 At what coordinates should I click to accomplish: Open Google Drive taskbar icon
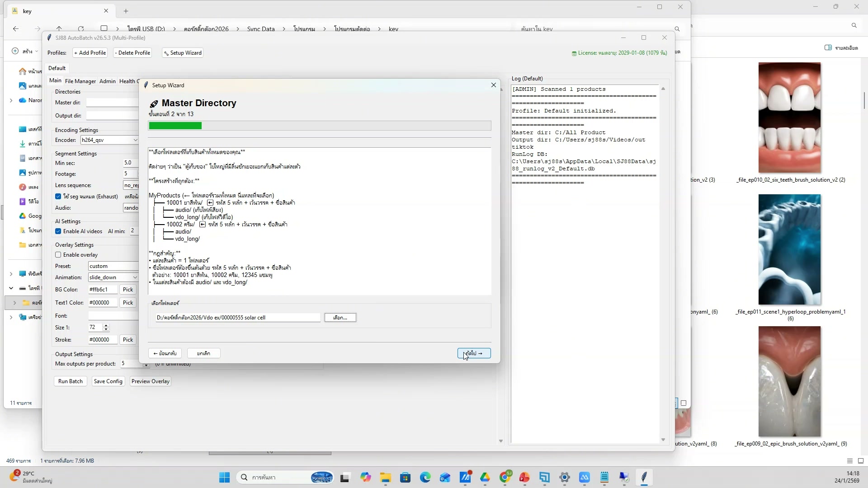click(x=485, y=477)
